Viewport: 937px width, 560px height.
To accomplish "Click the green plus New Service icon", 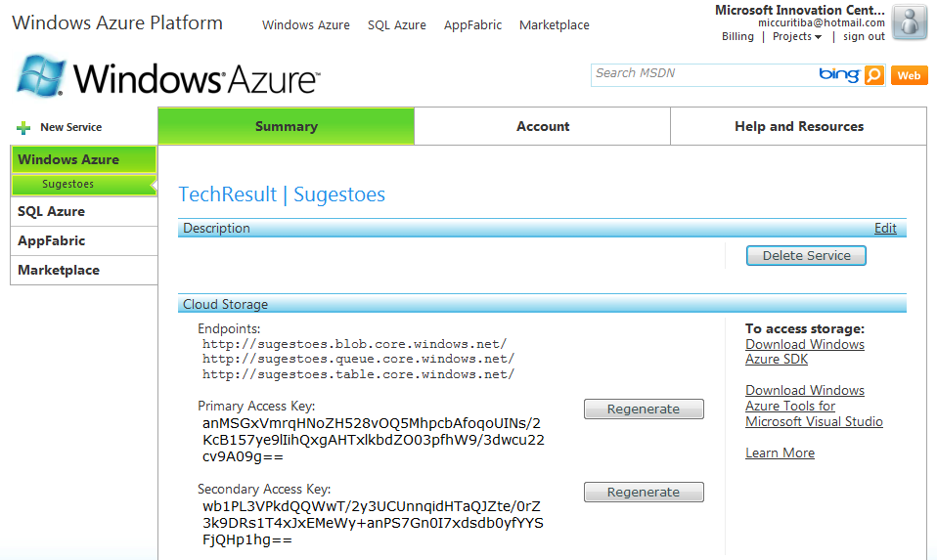I will click(23, 128).
